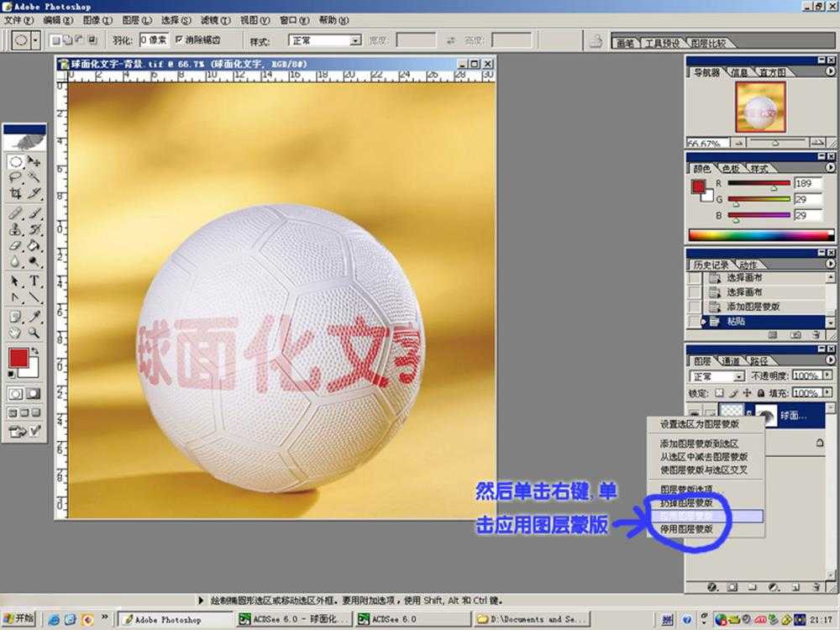Choose the intersect with selection mode button

coord(92,40)
